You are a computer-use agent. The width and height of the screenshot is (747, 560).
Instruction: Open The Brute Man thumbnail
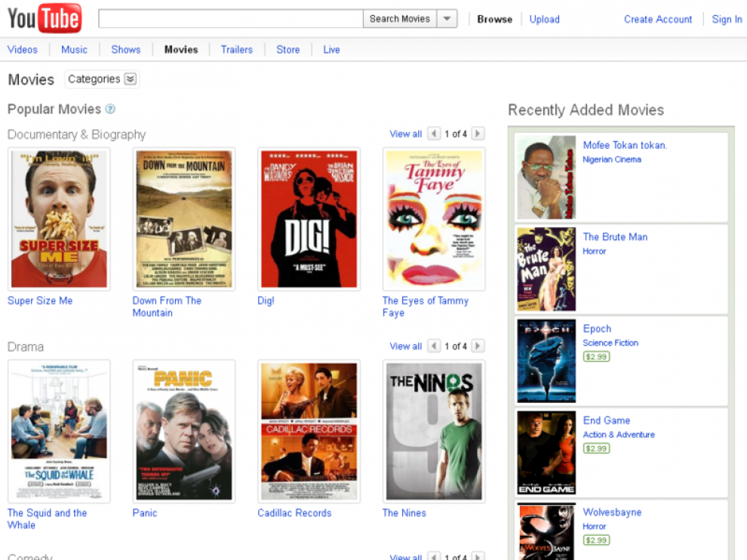546,269
